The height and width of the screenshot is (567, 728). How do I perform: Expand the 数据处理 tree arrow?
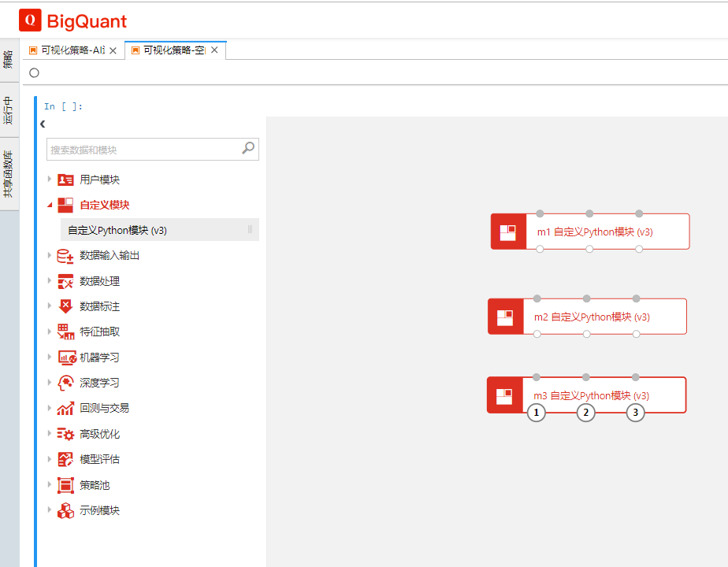pyautogui.click(x=49, y=280)
